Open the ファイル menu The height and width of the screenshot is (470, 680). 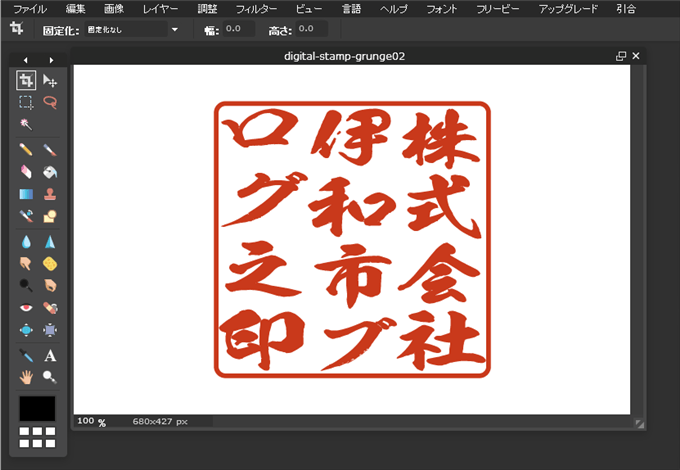point(29,9)
